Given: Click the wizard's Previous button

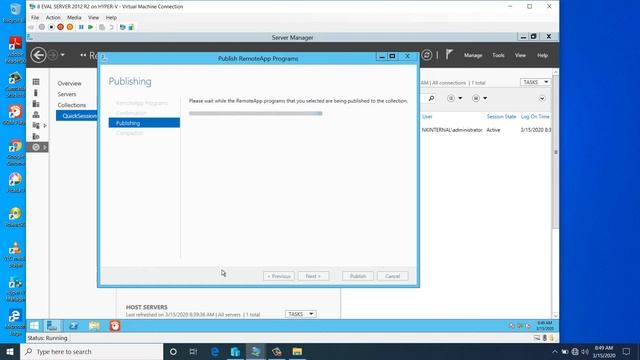Looking at the screenshot, I should pyautogui.click(x=279, y=276).
